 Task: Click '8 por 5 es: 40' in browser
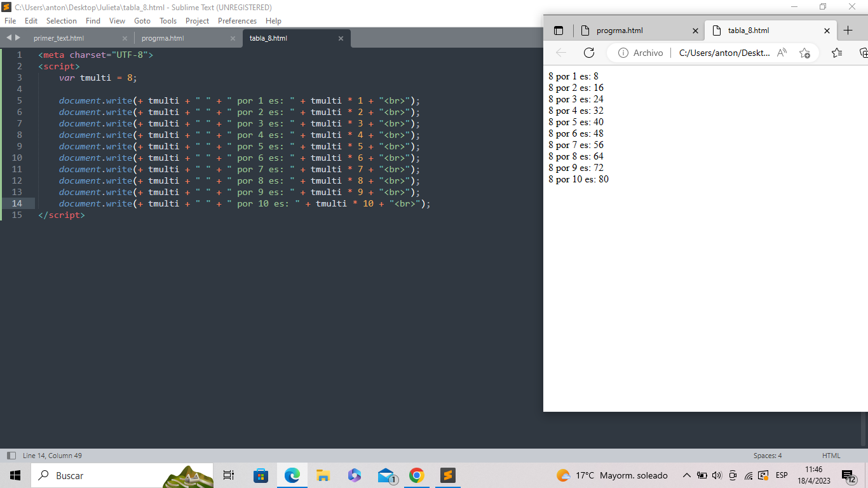click(576, 122)
